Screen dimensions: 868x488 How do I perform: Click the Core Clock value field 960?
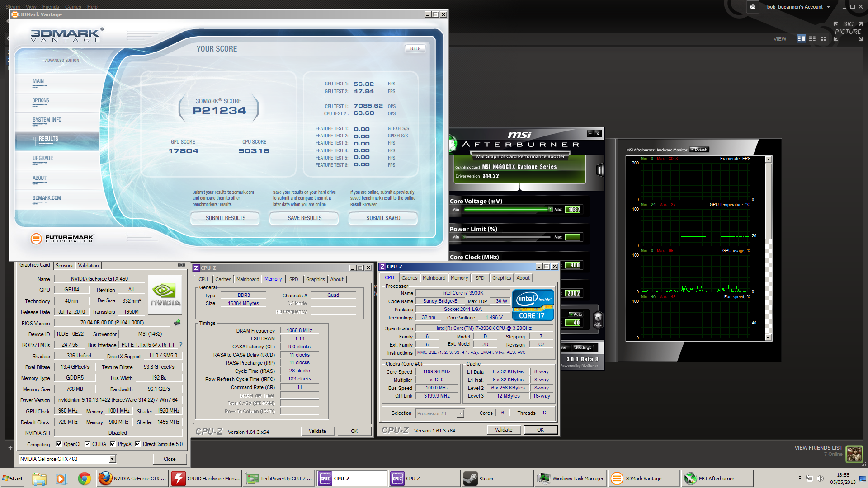tap(574, 266)
